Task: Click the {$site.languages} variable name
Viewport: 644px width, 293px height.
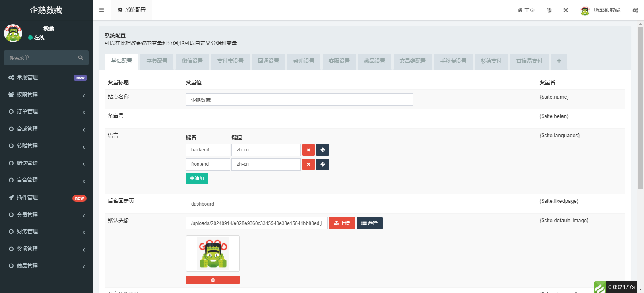Action: [x=560, y=136]
